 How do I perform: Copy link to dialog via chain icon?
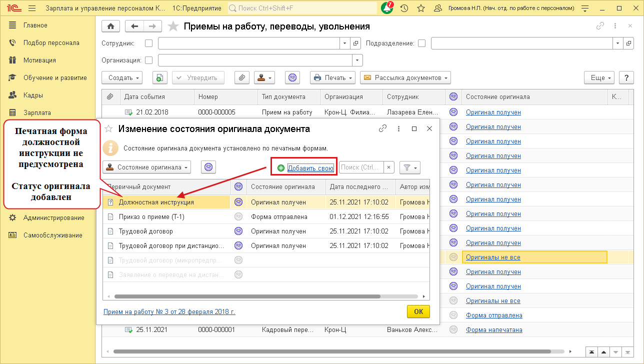pos(382,128)
